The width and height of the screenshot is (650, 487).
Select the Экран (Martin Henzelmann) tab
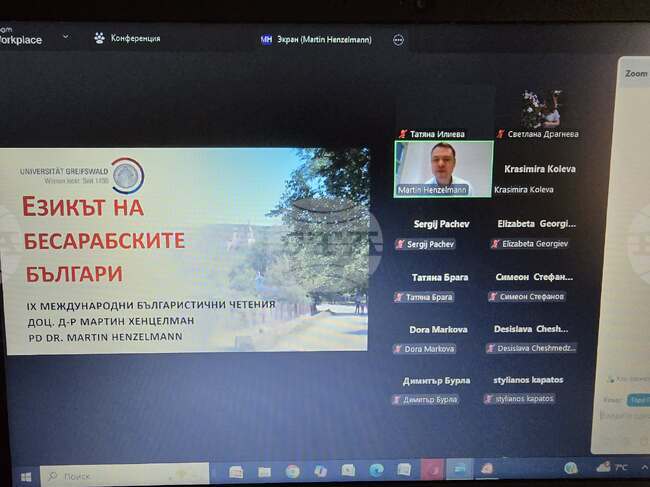316,40
